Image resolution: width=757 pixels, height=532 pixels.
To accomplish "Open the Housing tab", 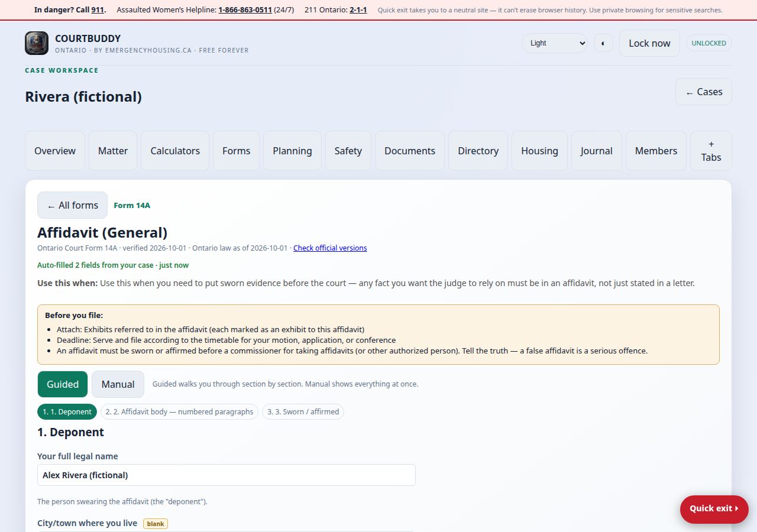I will 539,151.
